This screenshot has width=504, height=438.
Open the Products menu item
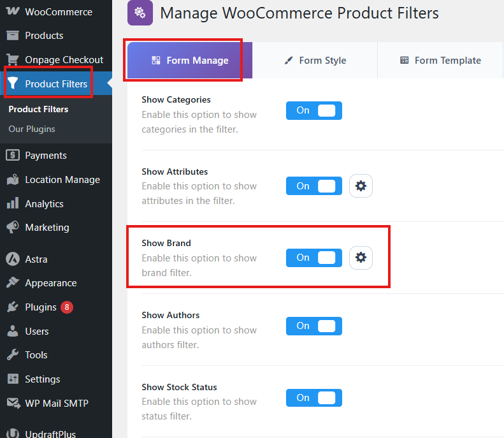pos(56,35)
